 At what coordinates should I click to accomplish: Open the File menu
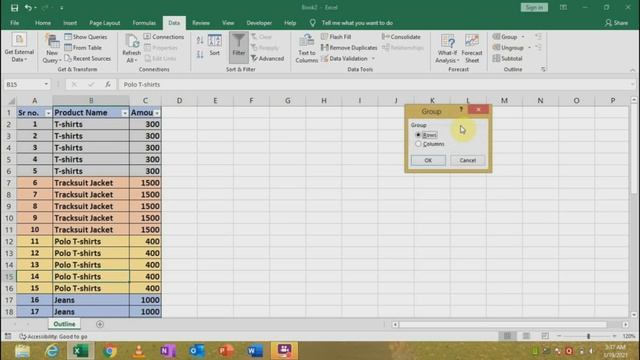[15, 23]
